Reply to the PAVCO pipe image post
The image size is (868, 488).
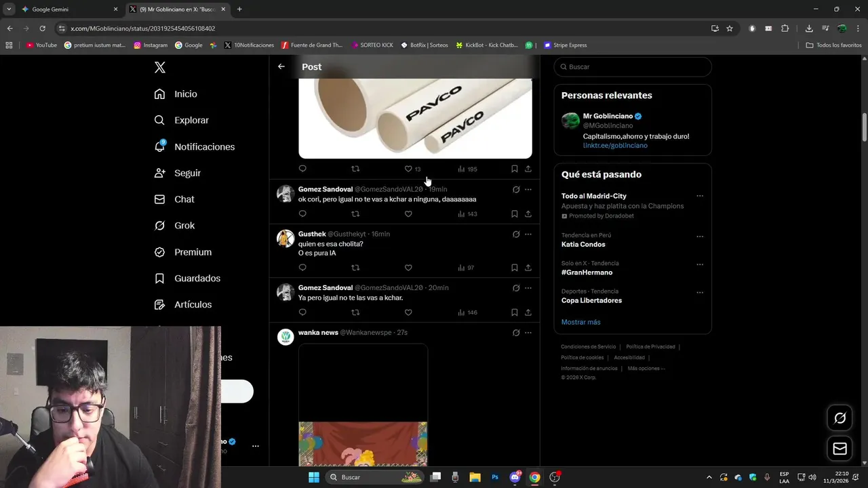point(302,169)
